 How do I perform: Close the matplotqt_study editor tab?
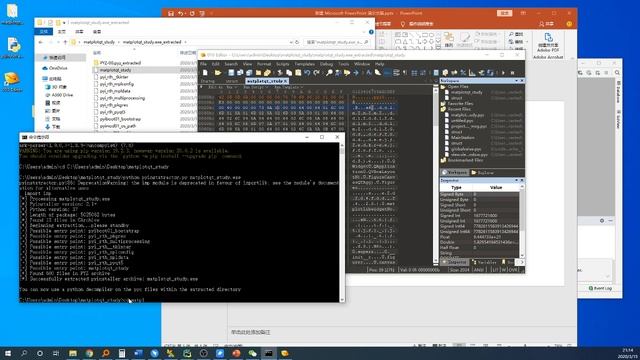(286, 81)
